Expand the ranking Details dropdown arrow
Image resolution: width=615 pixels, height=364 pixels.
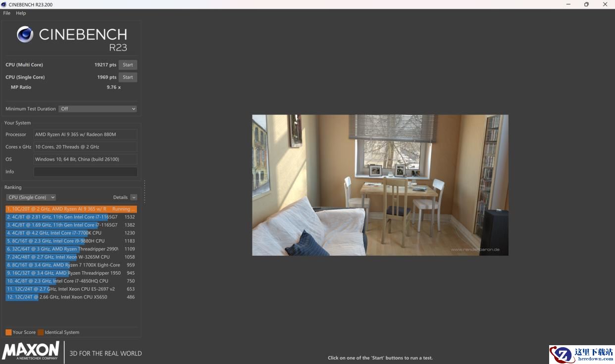134,198
